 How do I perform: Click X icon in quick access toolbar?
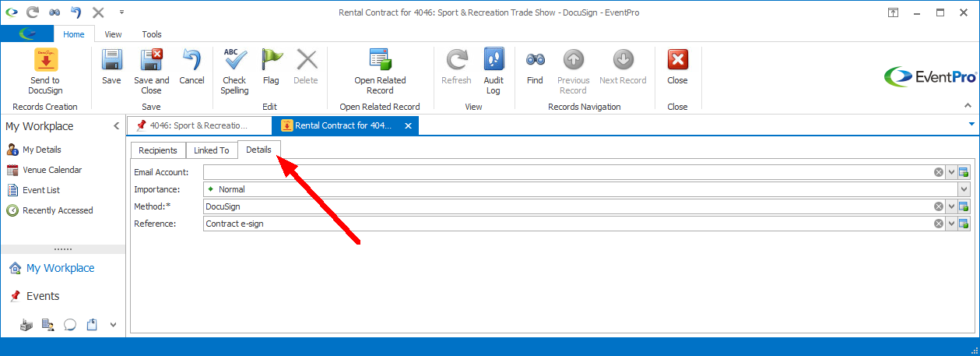point(98,12)
